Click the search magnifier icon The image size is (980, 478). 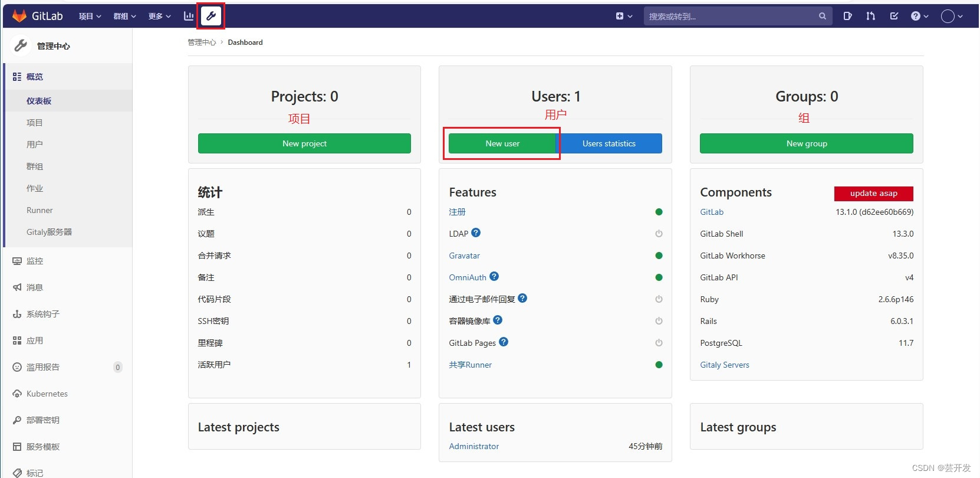coord(822,16)
